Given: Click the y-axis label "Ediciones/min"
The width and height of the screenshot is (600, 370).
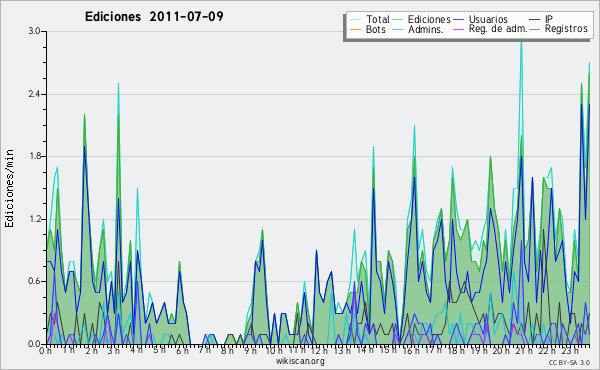Looking at the screenshot, I should [9, 188].
